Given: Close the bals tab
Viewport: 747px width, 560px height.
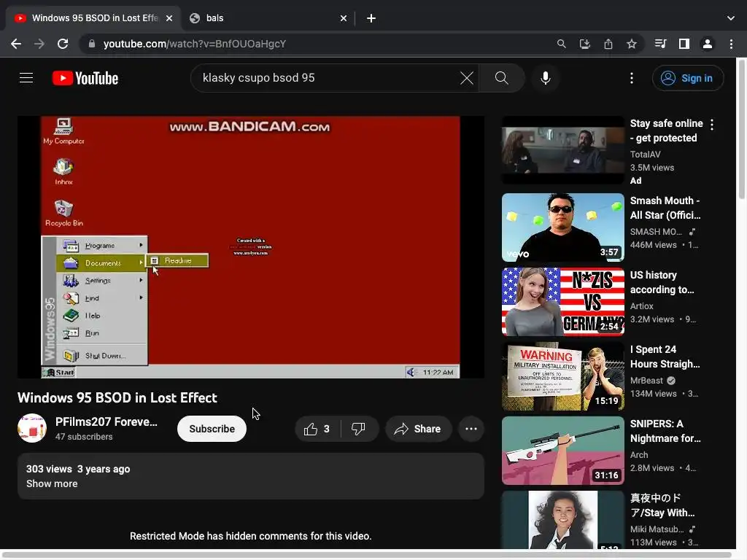Looking at the screenshot, I should pos(344,18).
